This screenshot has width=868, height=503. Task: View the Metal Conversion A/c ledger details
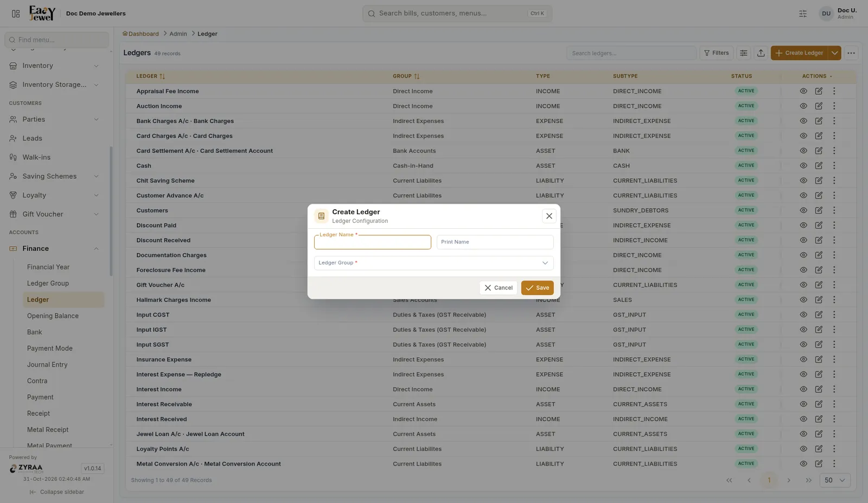coord(803,464)
